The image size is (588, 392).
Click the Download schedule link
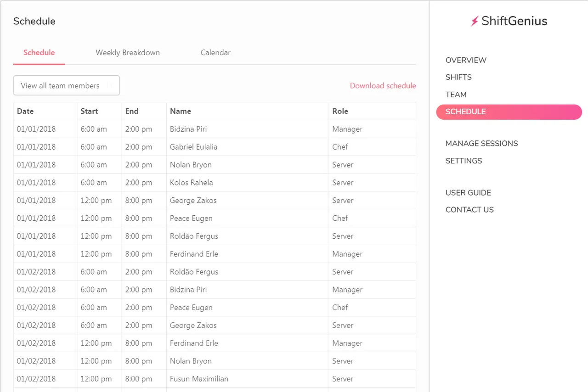pyautogui.click(x=383, y=85)
